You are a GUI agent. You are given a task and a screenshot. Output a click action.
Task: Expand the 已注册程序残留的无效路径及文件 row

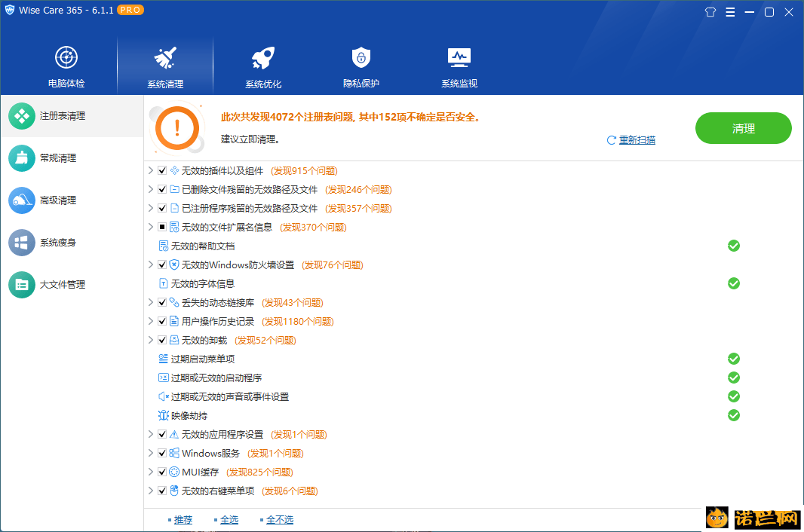[151, 208]
